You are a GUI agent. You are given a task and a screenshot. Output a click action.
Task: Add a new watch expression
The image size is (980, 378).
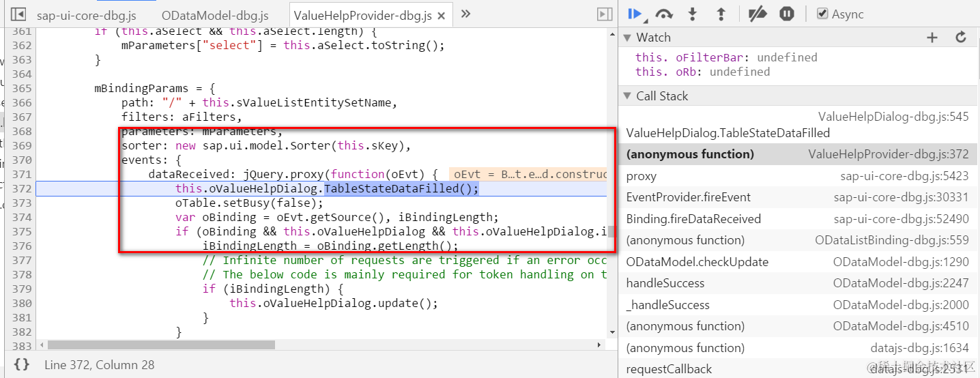[x=932, y=38]
